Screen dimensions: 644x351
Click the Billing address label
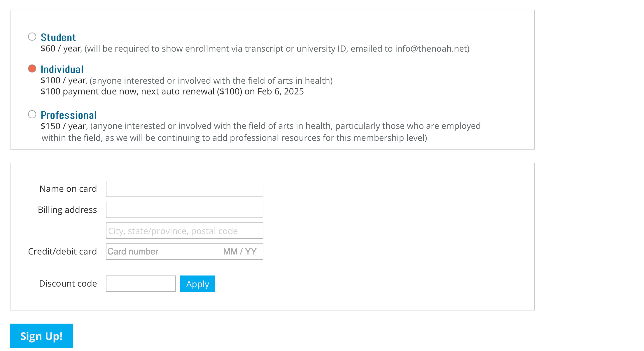(67, 210)
